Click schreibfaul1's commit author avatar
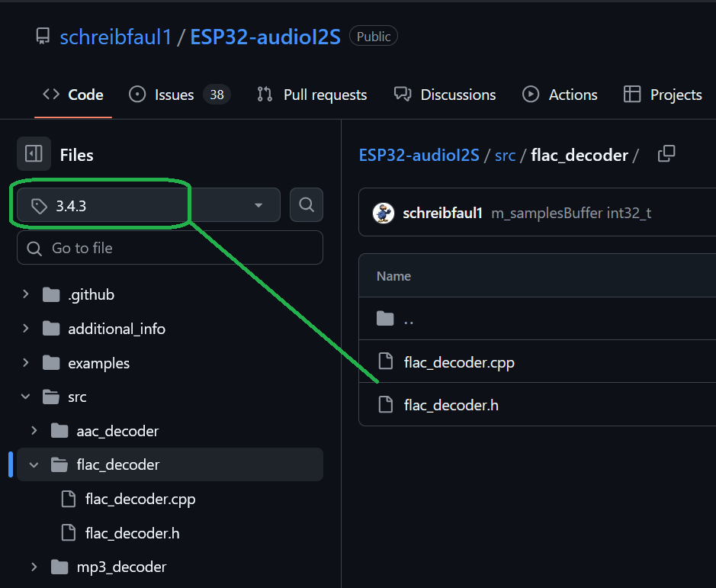The height and width of the screenshot is (588, 716). coord(383,213)
